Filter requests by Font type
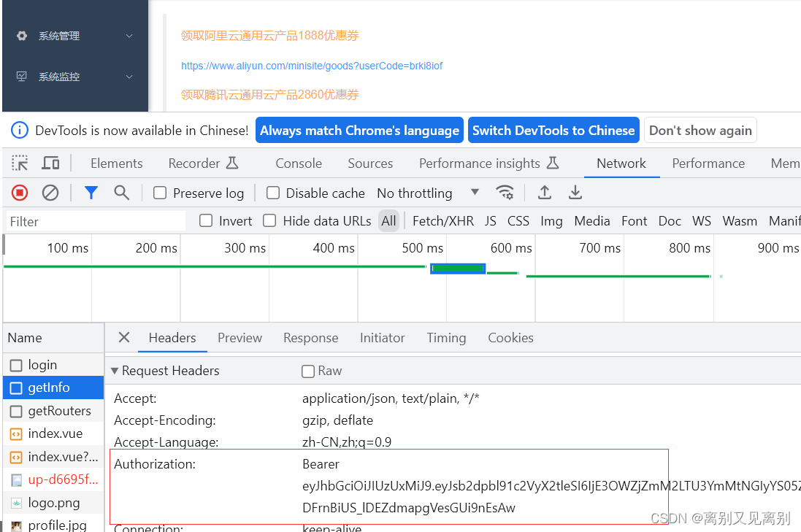The height and width of the screenshot is (532, 801). pyautogui.click(x=634, y=221)
